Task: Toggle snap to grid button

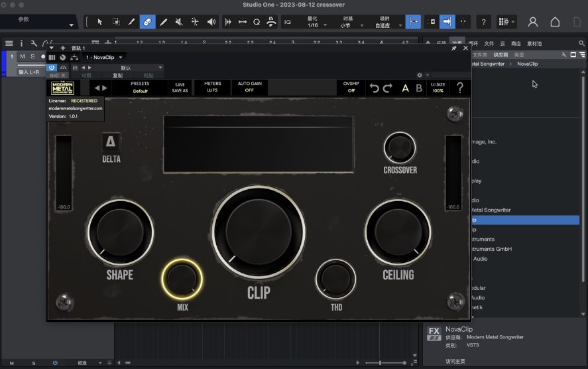Action: [x=413, y=22]
